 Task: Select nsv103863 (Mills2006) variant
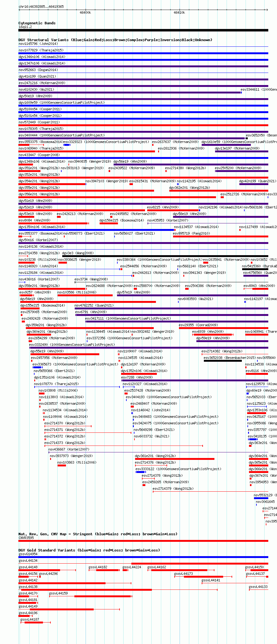(x=77, y=462)
